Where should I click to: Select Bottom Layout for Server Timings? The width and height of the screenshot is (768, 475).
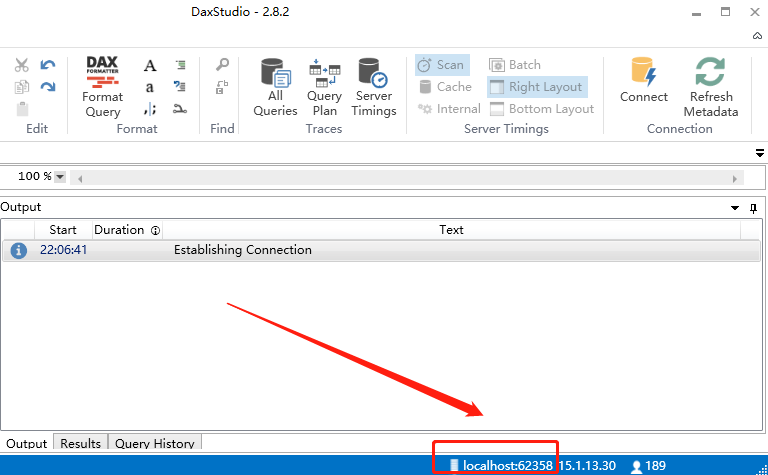[x=542, y=109]
